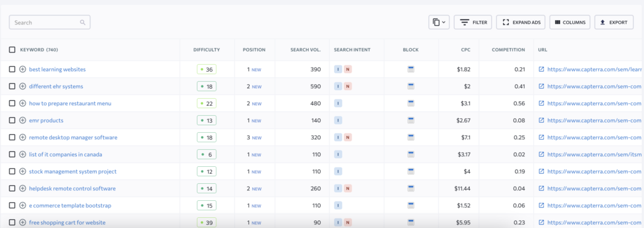The height and width of the screenshot is (228, 644).
Task: Sort by Search Vol. column header
Action: 306,50
